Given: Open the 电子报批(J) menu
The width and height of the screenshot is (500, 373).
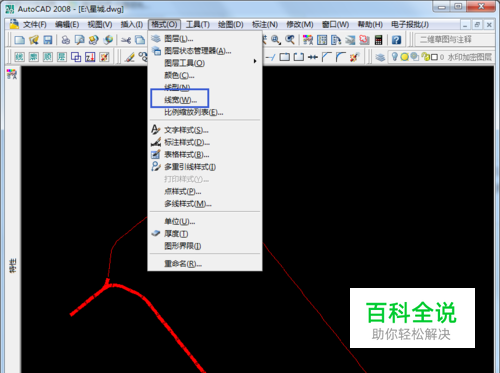Looking at the screenshot, I should pyautogui.click(x=410, y=25).
